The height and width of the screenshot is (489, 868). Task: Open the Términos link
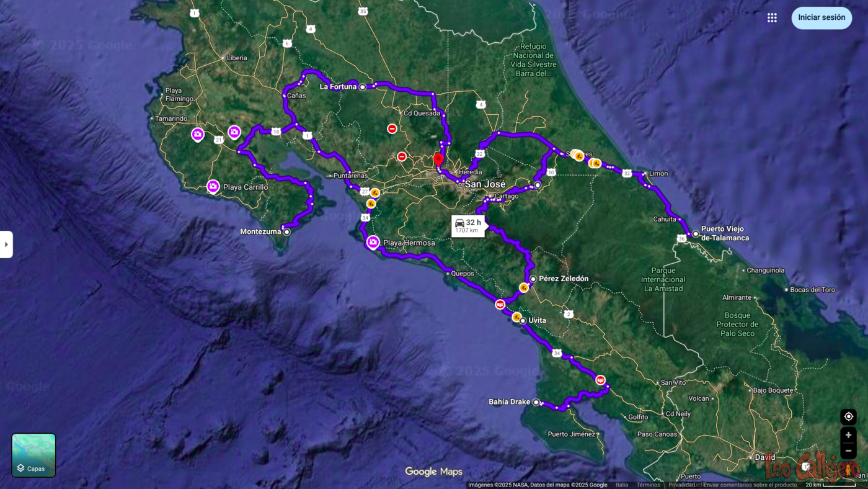pos(648,485)
